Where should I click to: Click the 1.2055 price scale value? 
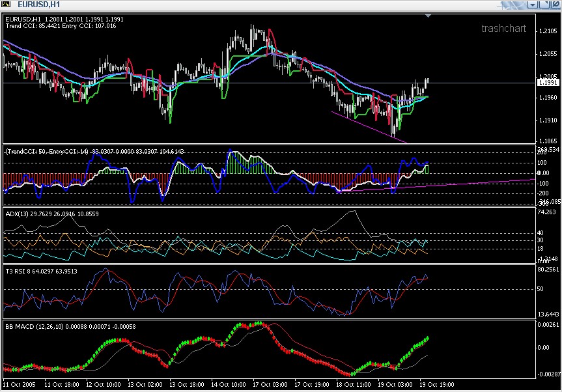548,54
